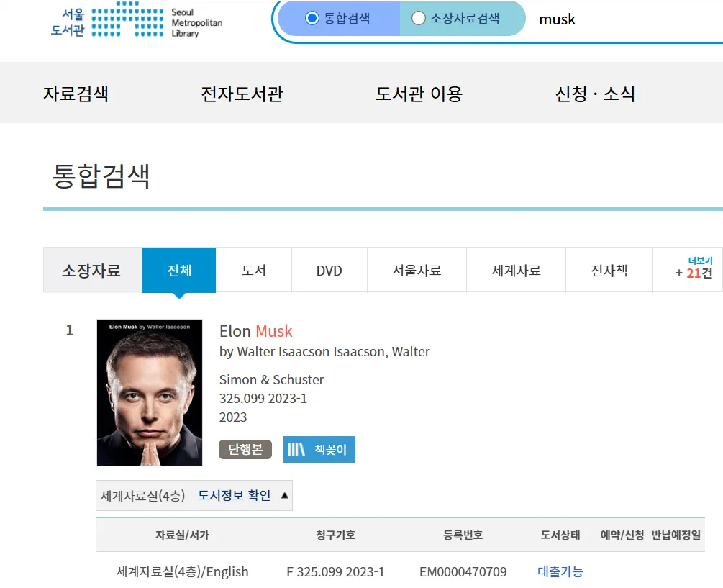Switch to the 전자책 tab
The height and width of the screenshot is (588, 723).
point(609,270)
